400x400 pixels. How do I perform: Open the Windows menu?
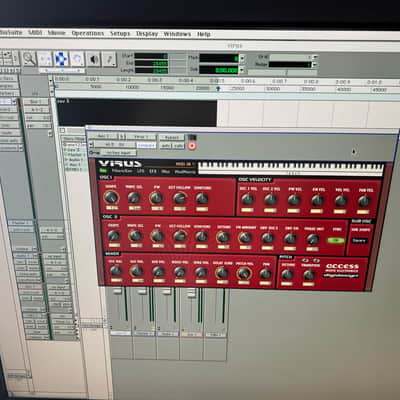pos(177,34)
